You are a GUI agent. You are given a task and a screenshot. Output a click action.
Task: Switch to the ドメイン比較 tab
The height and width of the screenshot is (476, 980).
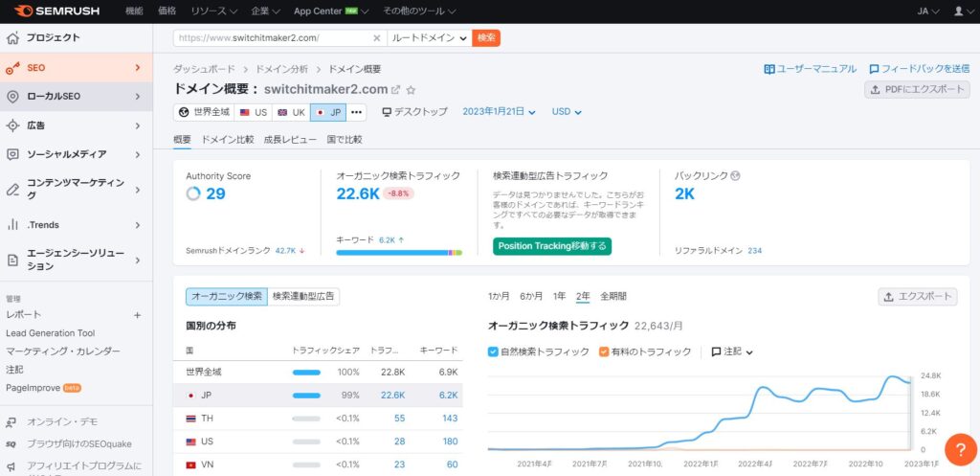228,140
